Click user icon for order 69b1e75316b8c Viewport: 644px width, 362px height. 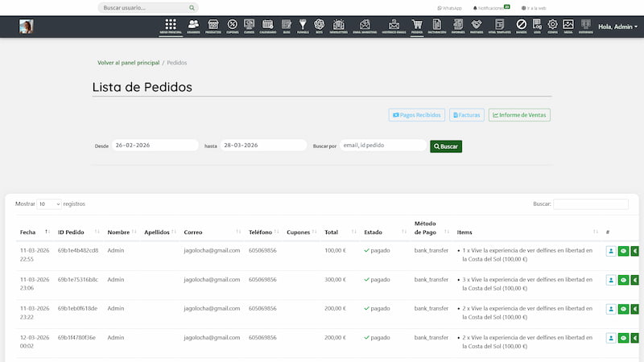click(611, 280)
